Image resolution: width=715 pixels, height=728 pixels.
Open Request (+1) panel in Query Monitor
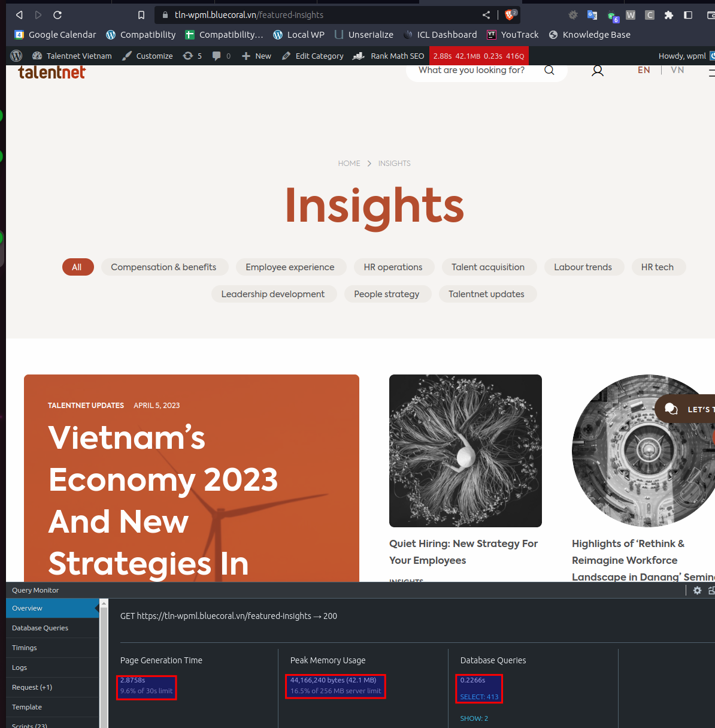52,687
